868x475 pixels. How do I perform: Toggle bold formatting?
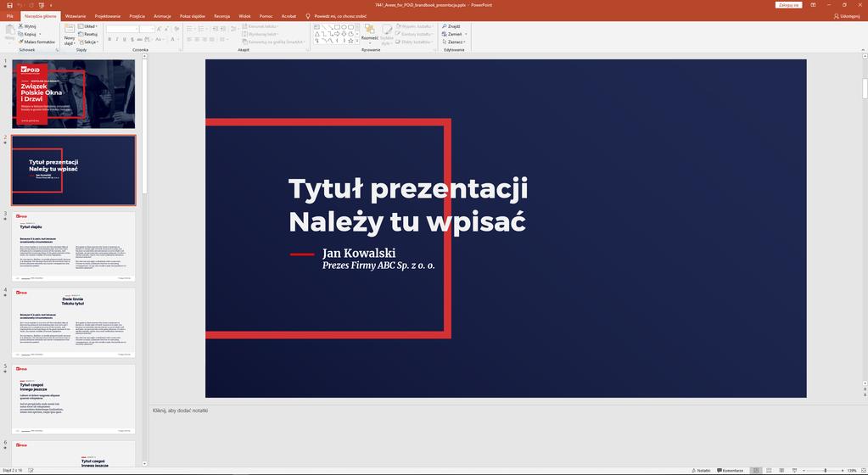[109, 39]
